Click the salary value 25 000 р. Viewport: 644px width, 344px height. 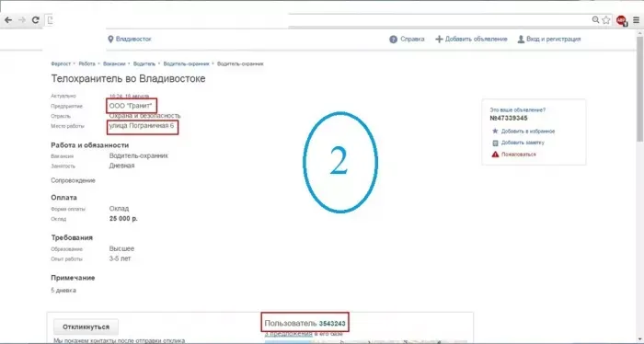pos(123,218)
